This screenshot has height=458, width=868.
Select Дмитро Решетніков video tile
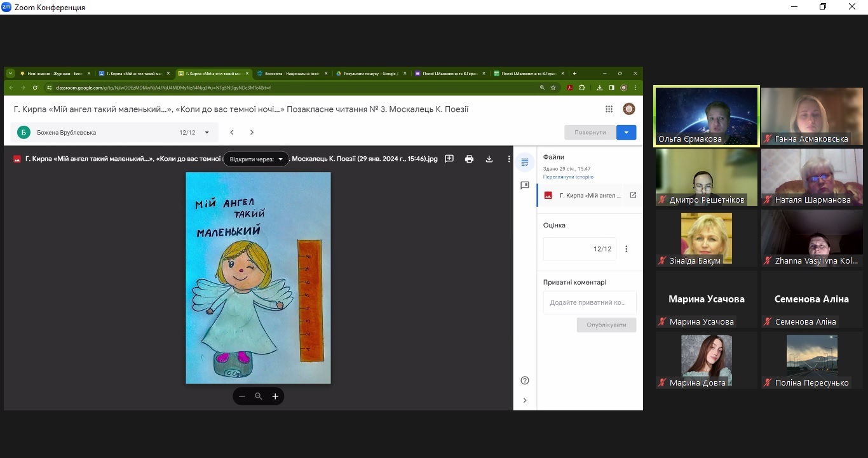(x=707, y=178)
